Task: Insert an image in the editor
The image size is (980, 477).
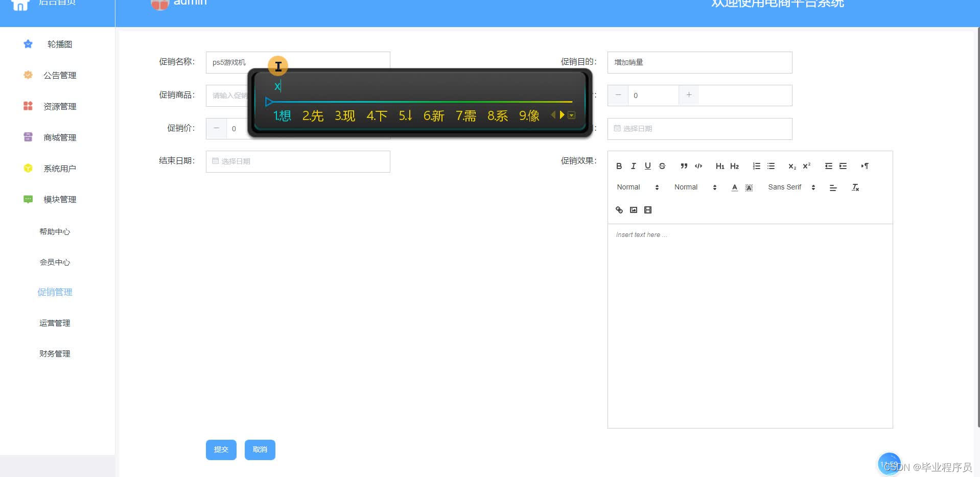Action: point(634,210)
